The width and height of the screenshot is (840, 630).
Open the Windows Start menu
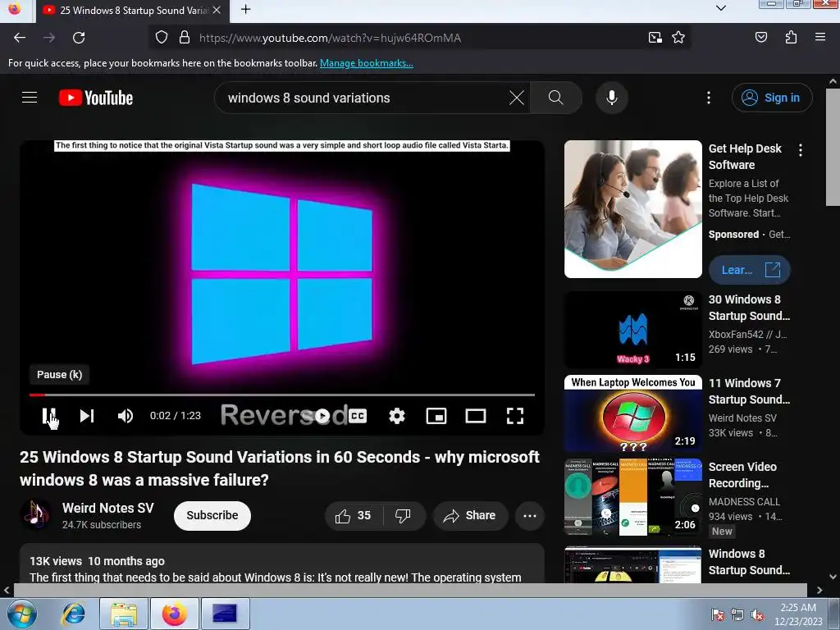(x=22, y=614)
